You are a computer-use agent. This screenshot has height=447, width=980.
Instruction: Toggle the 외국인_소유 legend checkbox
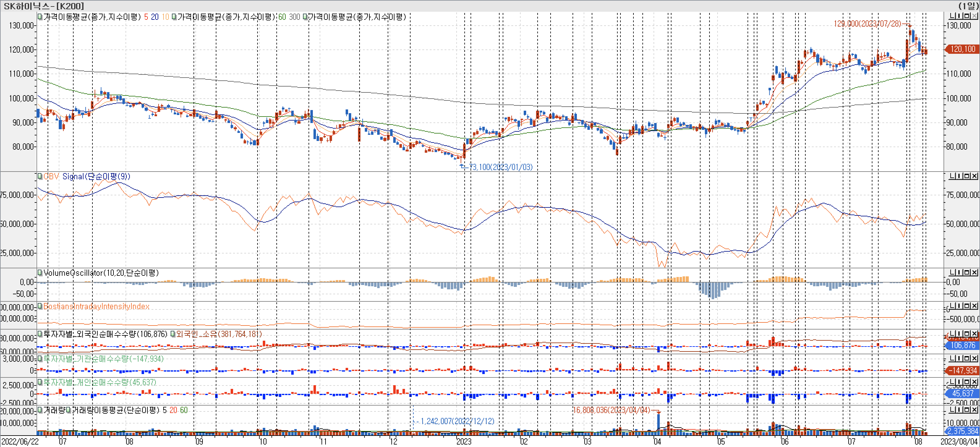coord(173,334)
